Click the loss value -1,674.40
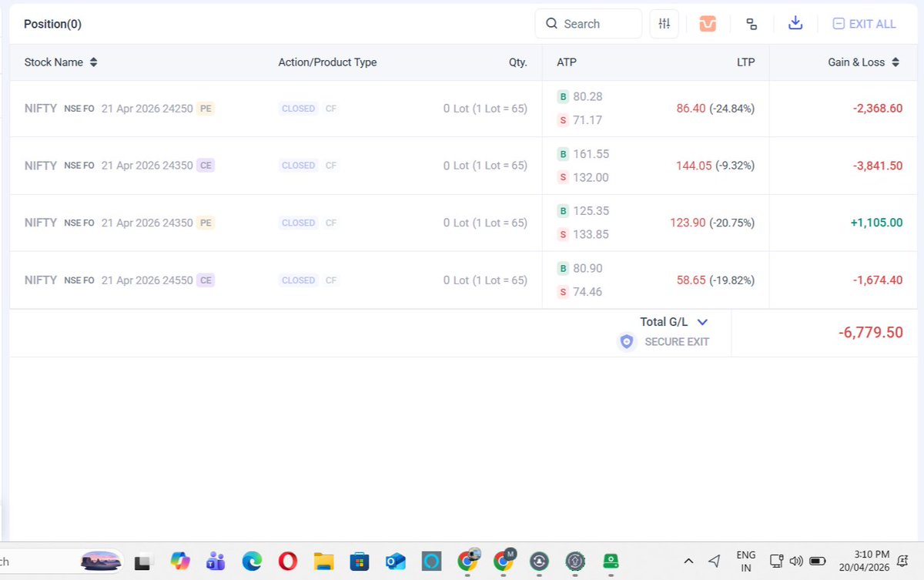This screenshot has height=580, width=924. point(877,280)
